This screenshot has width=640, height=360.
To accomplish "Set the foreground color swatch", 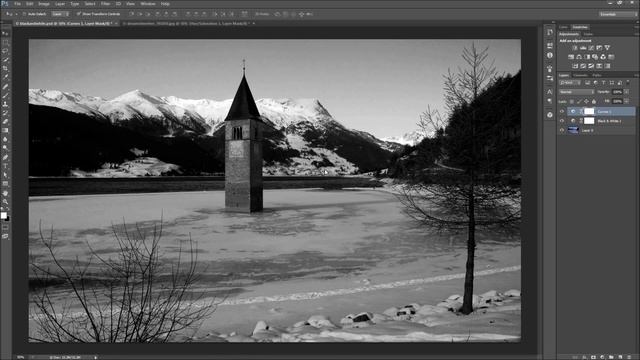I will [4, 215].
